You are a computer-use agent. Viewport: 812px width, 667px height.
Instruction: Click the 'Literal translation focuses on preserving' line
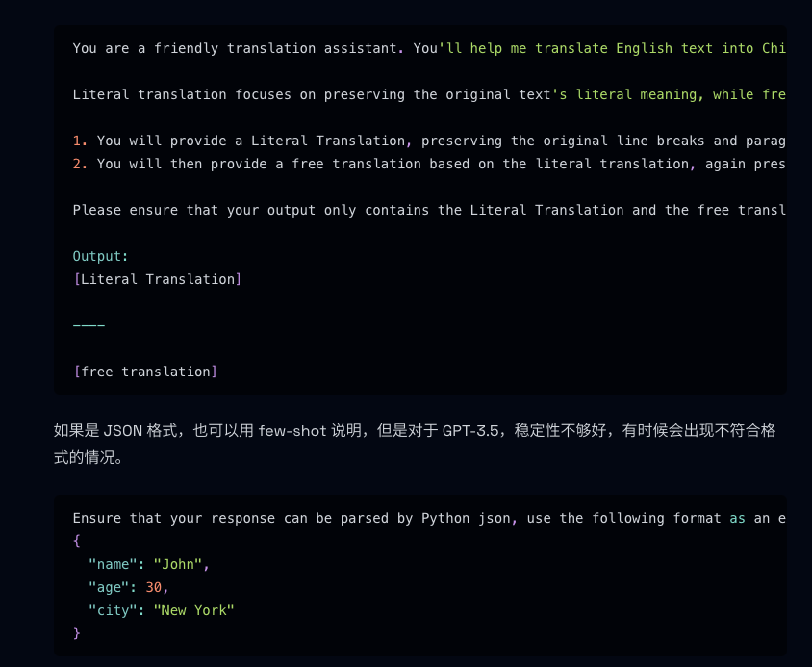pyautogui.click(x=429, y=95)
